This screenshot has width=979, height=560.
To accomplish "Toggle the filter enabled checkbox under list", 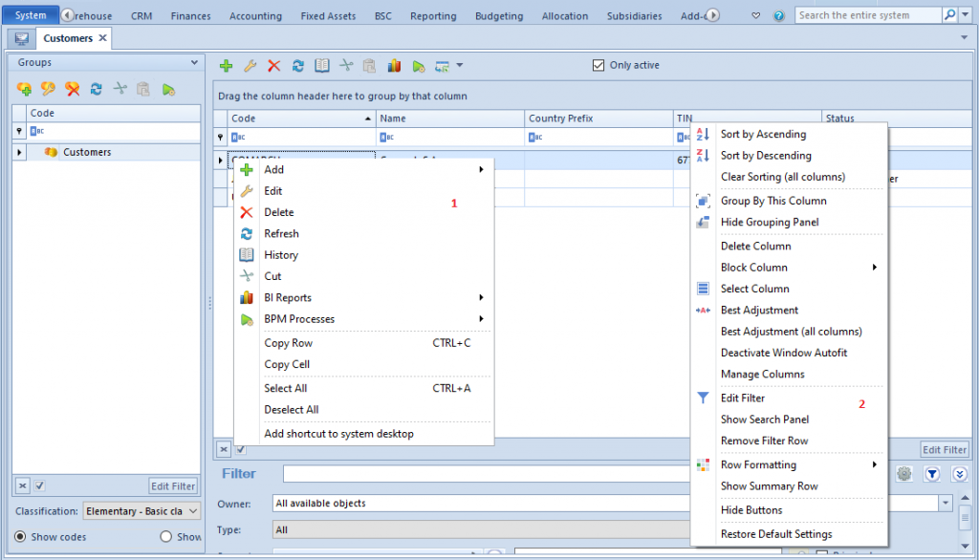I will tap(240, 449).
